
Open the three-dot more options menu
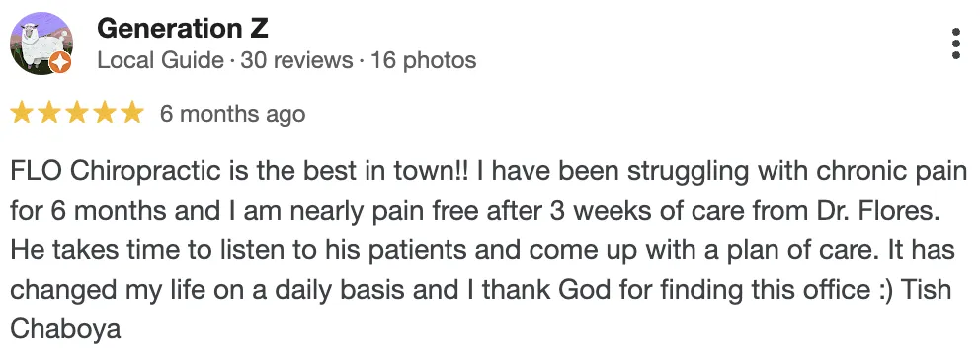click(955, 44)
